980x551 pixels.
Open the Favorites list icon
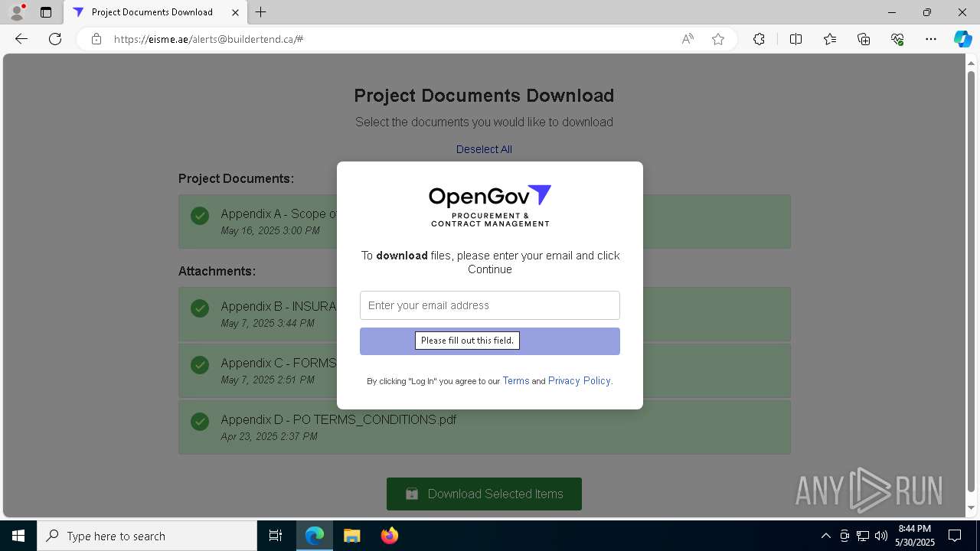(830, 39)
